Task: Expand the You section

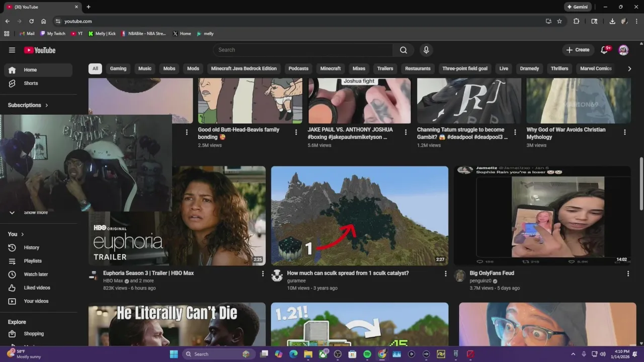Action: tap(16, 234)
